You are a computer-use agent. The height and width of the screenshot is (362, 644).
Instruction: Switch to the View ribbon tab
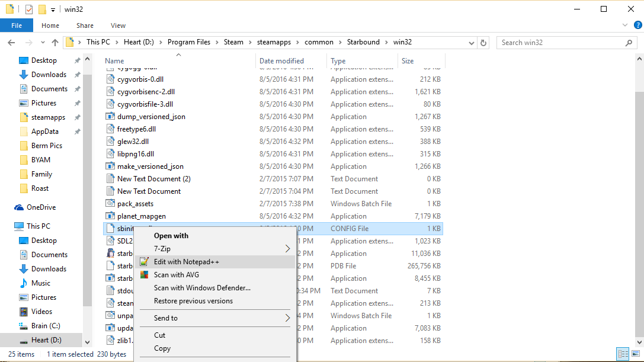118,25
